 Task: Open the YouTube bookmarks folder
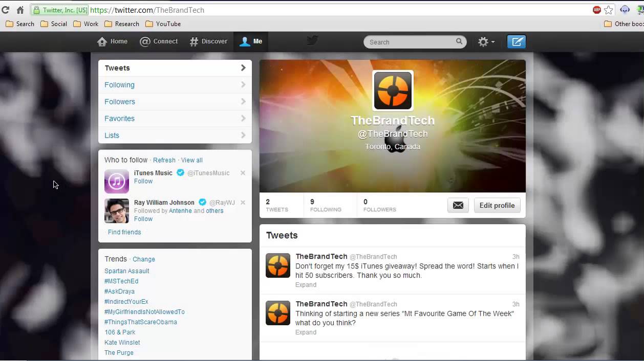point(163,24)
